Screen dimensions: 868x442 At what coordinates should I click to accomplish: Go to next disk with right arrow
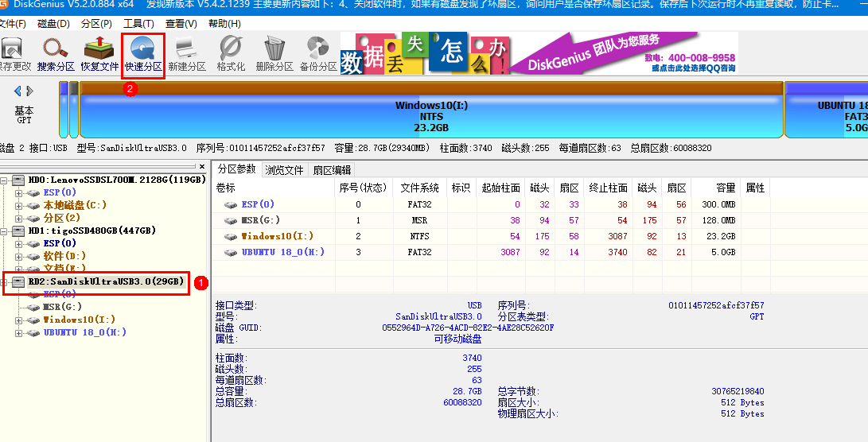click(x=30, y=91)
